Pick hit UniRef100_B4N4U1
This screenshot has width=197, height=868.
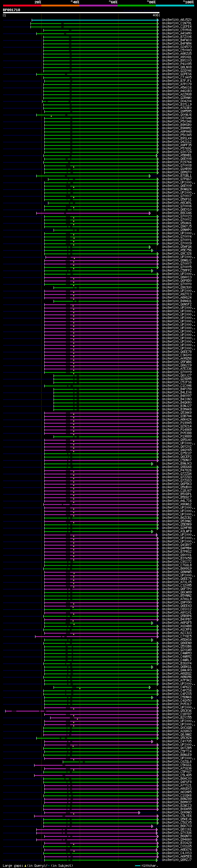click(177, 301)
